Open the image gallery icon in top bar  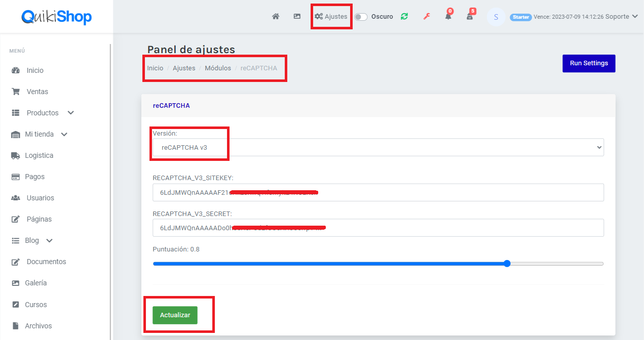297,16
